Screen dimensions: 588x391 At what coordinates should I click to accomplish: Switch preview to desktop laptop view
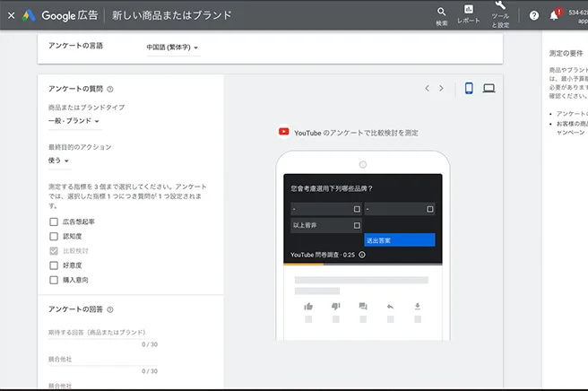489,88
